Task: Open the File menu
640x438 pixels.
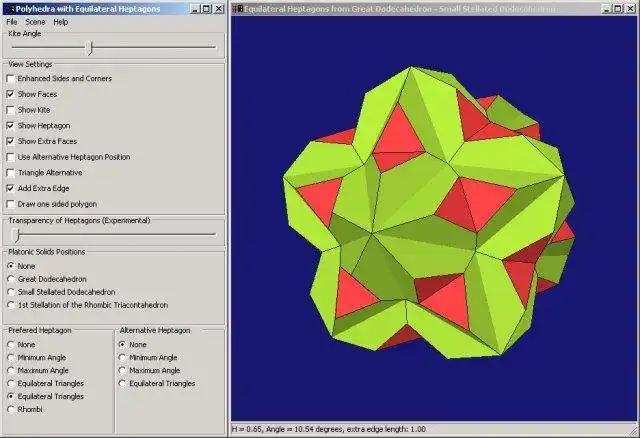Action: [12, 22]
